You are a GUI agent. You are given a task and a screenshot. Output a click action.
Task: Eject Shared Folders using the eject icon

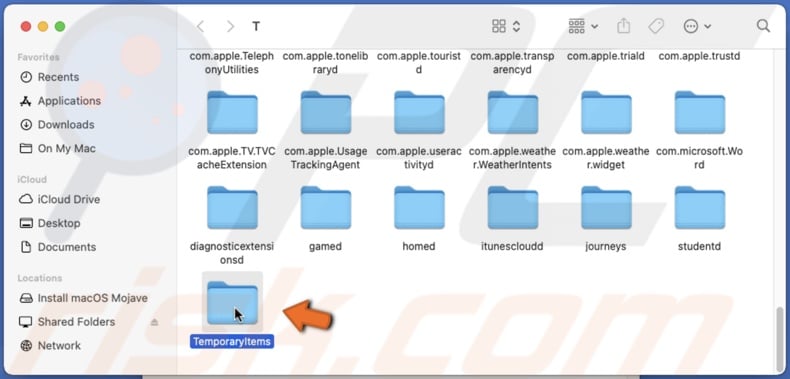pyautogui.click(x=155, y=322)
